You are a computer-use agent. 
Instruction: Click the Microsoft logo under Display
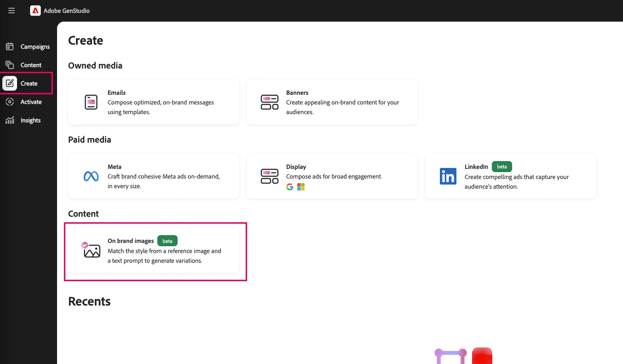301,187
